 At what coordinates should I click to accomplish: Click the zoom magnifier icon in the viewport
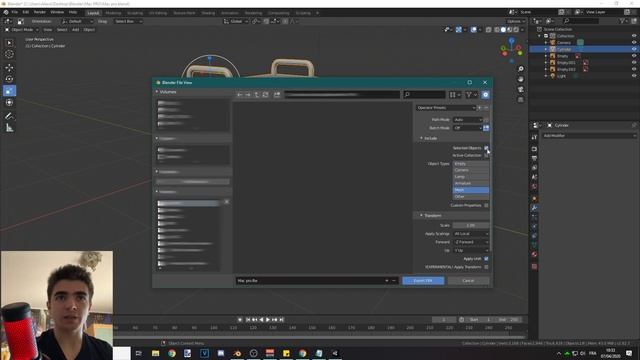point(520,69)
